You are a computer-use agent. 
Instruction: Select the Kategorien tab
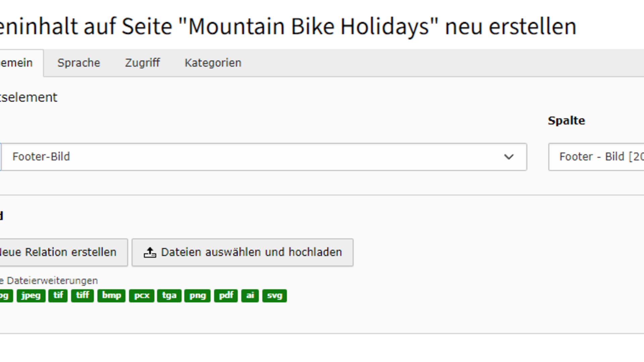coord(213,63)
